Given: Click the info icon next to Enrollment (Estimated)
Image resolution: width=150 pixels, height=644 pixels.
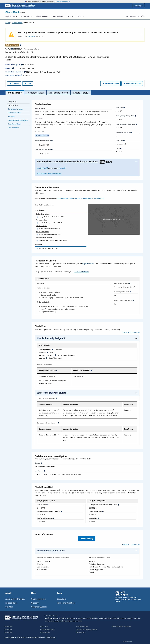Looking at the screenshot, I should [x=132, y=133].
